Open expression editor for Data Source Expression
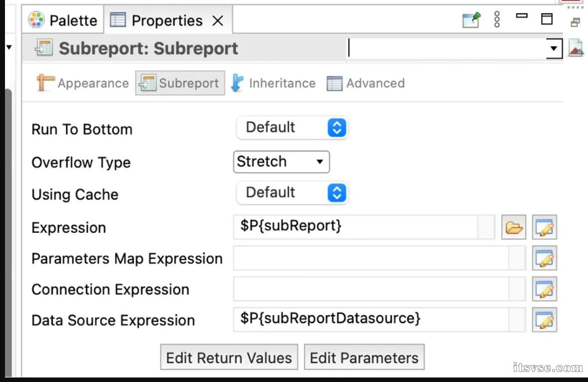Viewport: 588px width, 382px height. [x=545, y=320]
